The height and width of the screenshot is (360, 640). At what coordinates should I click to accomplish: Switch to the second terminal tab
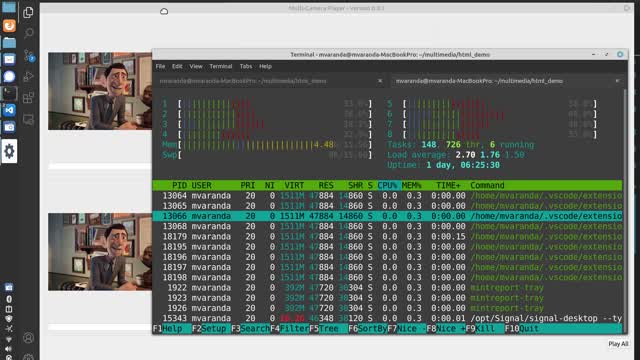click(x=506, y=81)
